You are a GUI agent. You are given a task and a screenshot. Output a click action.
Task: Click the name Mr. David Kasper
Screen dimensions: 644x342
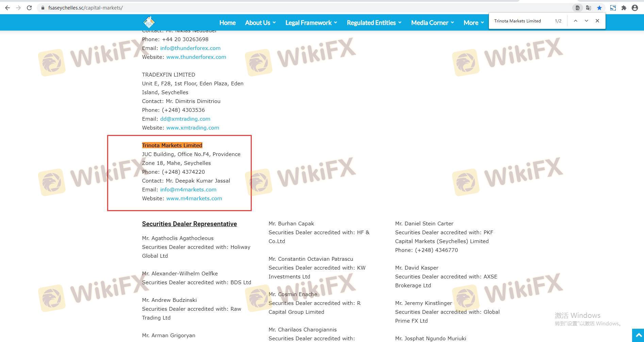coord(417,268)
